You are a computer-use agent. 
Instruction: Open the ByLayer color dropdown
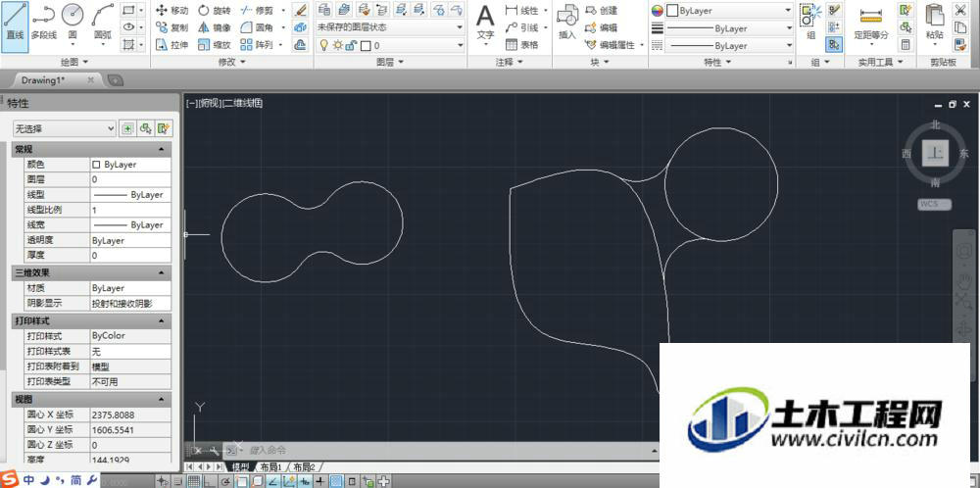[x=729, y=11]
